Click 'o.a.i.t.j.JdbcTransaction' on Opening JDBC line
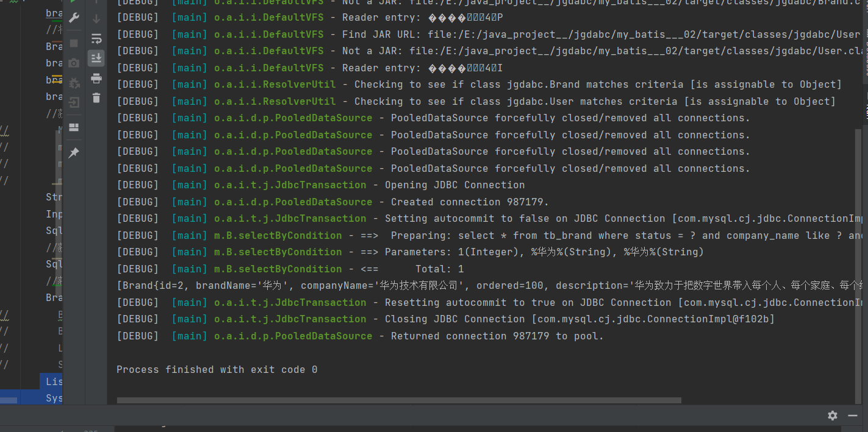This screenshot has height=432, width=868. coord(290,185)
